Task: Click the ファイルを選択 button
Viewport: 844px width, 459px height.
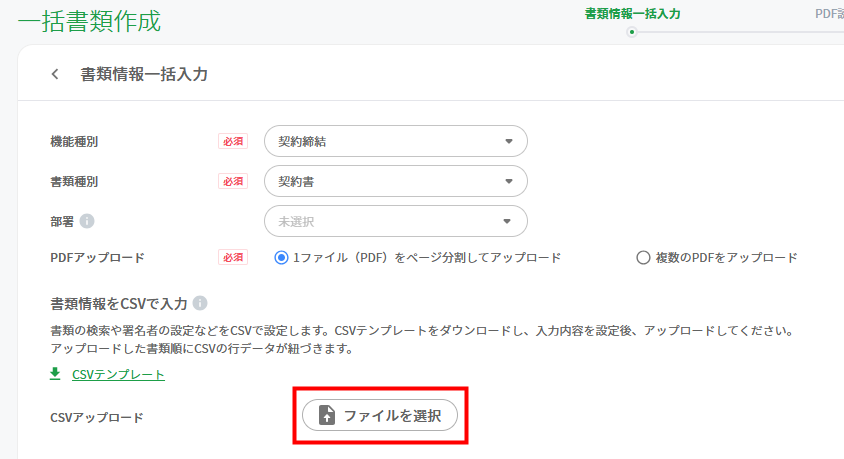Action: (x=380, y=415)
